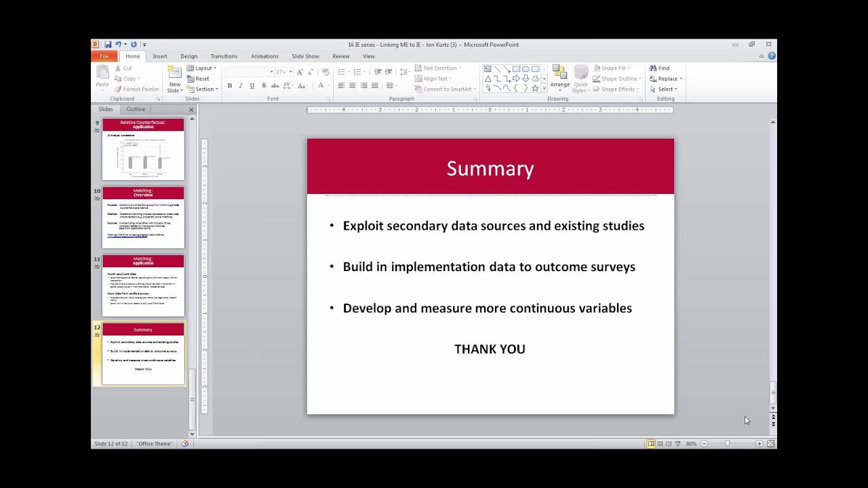This screenshot has height=488, width=868.
Task: Switch to the Design tab
Action: point(189,56)
